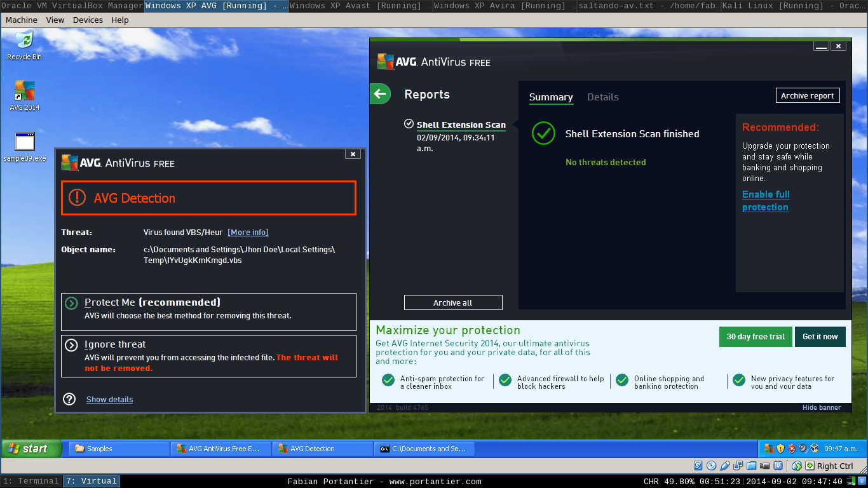This screenshot has width=868, height=488.
Task: Open the AVG Detection taskbar item
Action: [322, 449]
